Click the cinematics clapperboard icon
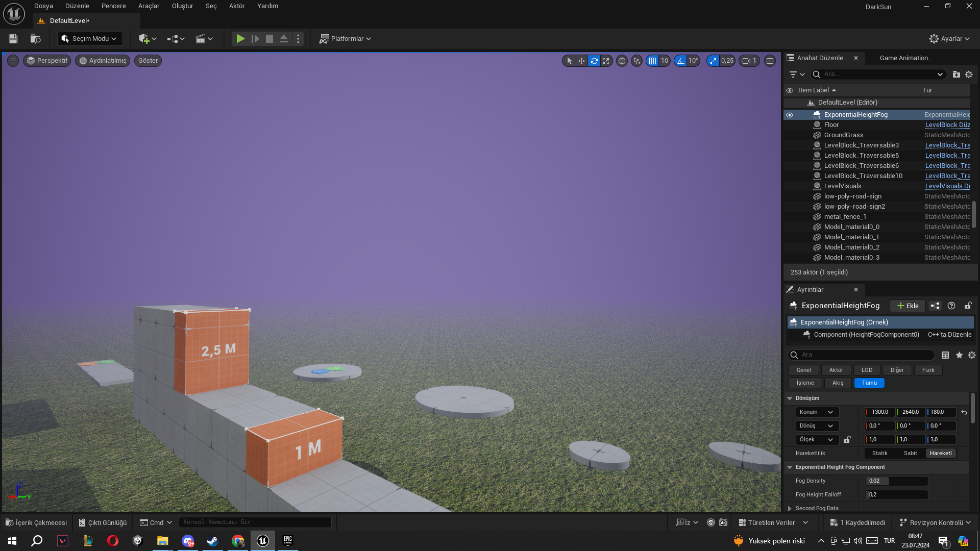The height and width of the screenshot is (551, 980). (x=201, y=39)
